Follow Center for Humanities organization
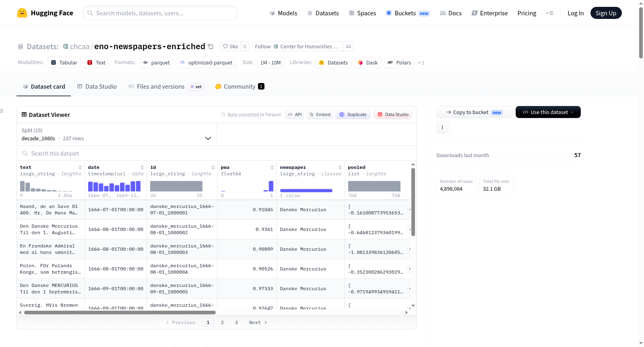This screenshot has width=644, height=347. (x=298, y=46)
